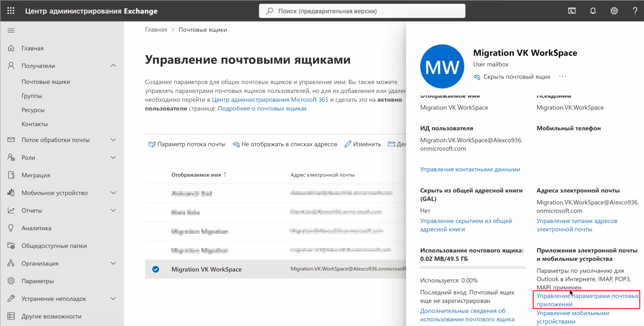Screen dimensions: 644x326
Task: Click the notifications bell icon
Action: pyautogui.click(x=593, y=11)
